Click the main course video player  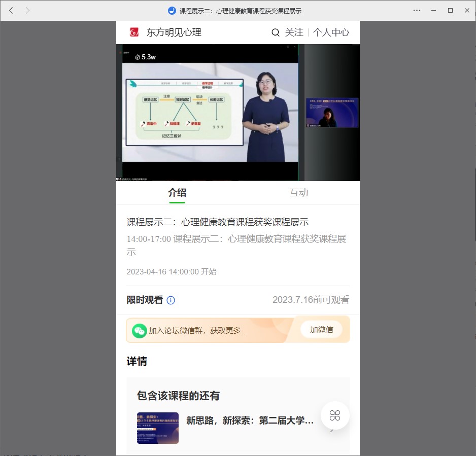tap(208, 113)
